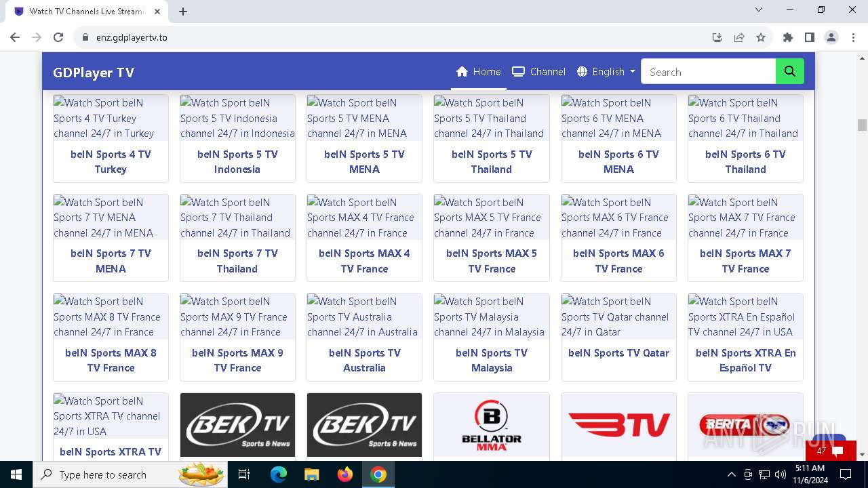
Task: Open Task View on taskbar
Action: coord(244,474)
